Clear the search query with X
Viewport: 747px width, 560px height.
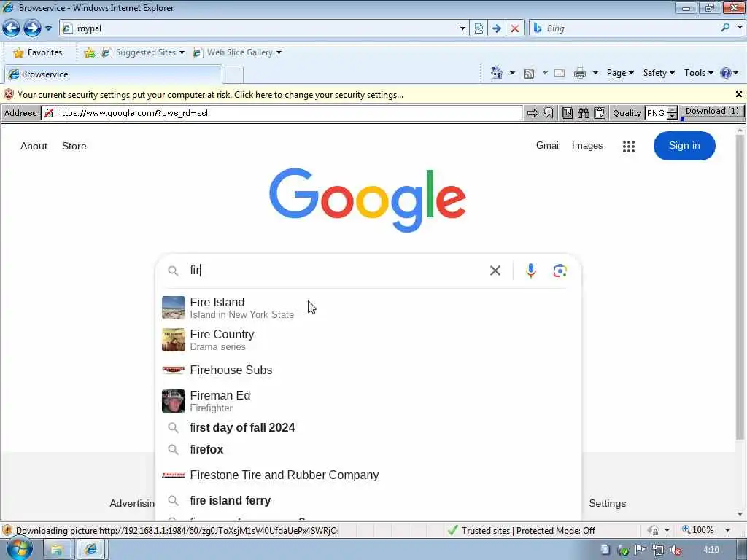(495, 271)
